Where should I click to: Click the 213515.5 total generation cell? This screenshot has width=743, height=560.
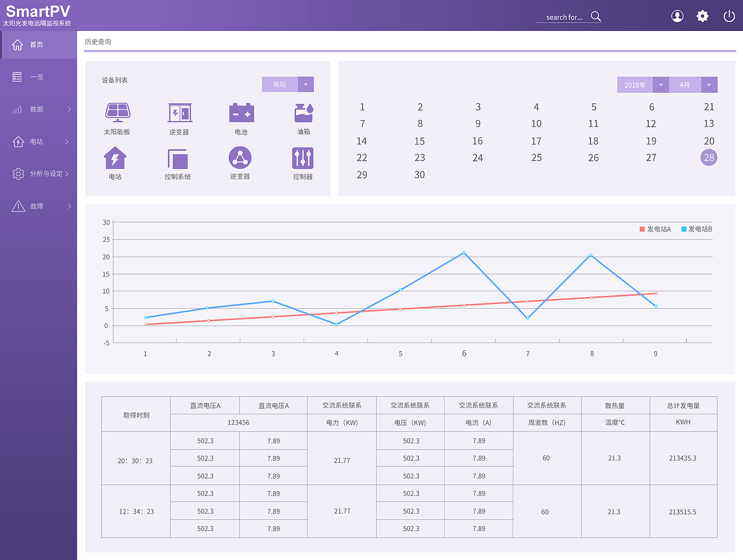point(683,511)
